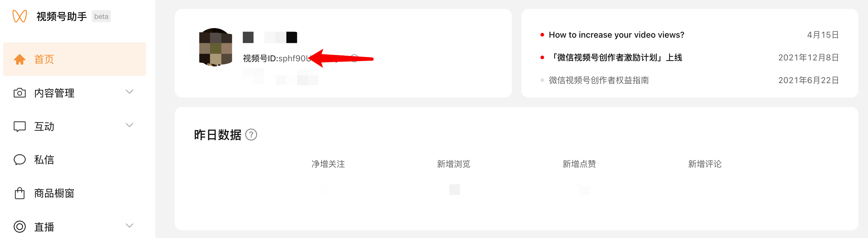Click the speech bubble icon for 私信
This screenshot has width=868, height=238.
pos(20,160)
